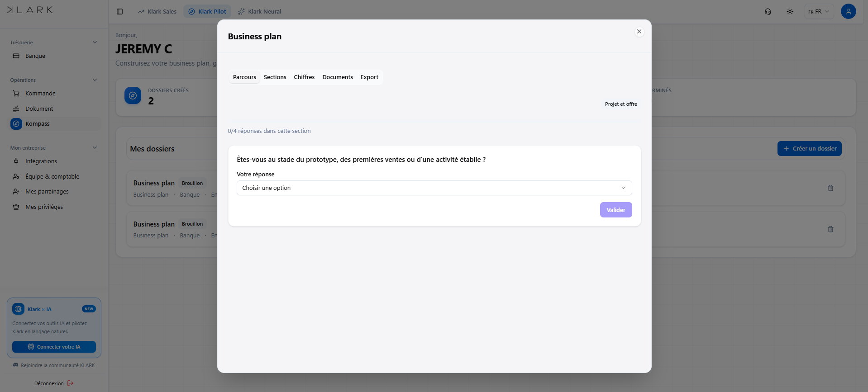Toggle the light theme sun icon
Image resolution: width=868 pixels, height=392 pixels.
[x=790, y=12]
